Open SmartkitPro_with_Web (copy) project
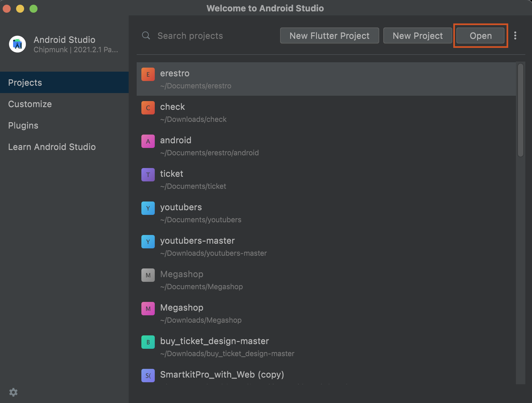 tap(326, 374)
